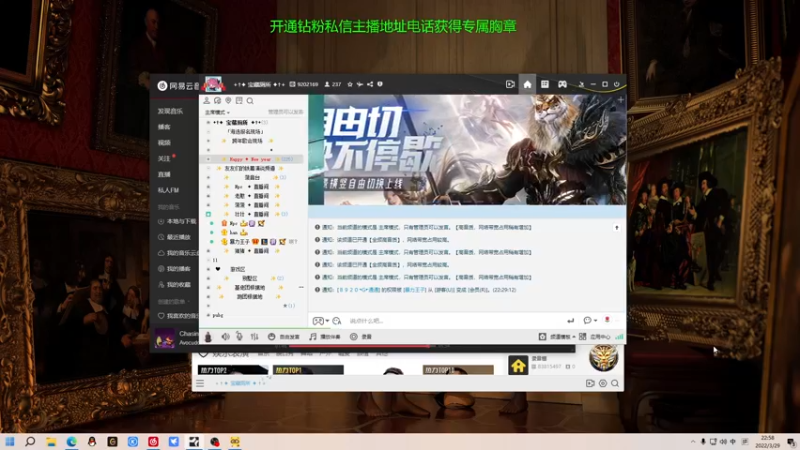This screenshot has height=450, width=800.
Task: Expand the 游戏区 channel group
Action: (x=208, y=269)
